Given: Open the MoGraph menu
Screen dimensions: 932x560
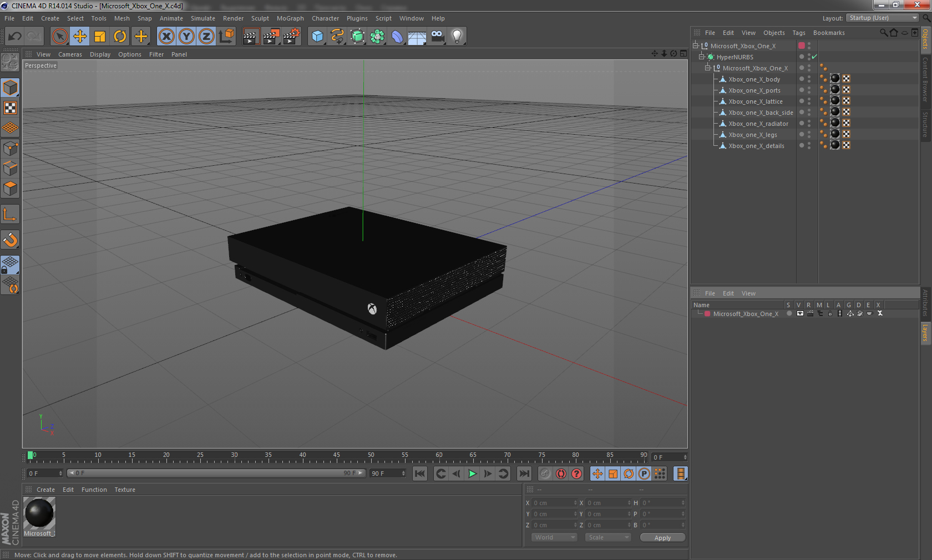Looking at the screenshot, I should (x=290, y=18).
